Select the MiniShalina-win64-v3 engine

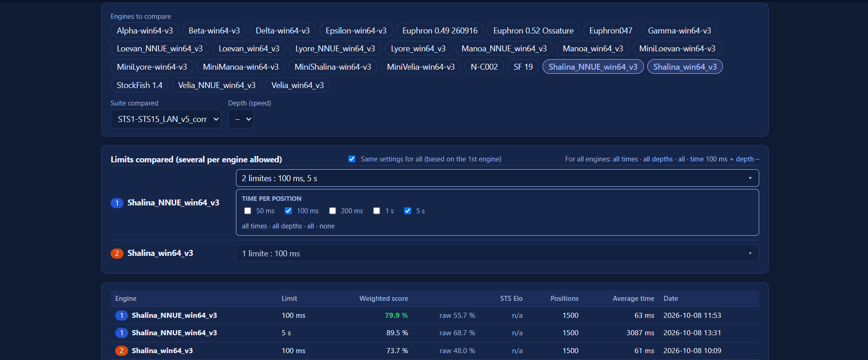(333, 67)
